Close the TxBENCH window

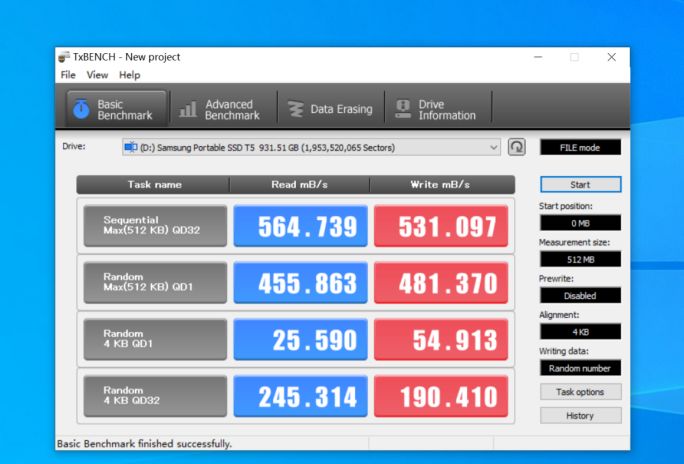[x=612, y=57]
